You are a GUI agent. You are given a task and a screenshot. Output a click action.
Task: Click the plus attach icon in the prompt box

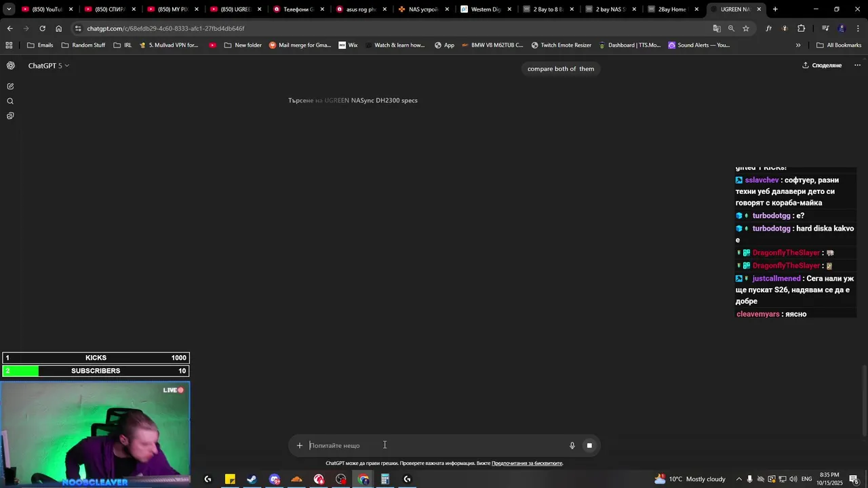pyautogui.click(x=299, y=445)
